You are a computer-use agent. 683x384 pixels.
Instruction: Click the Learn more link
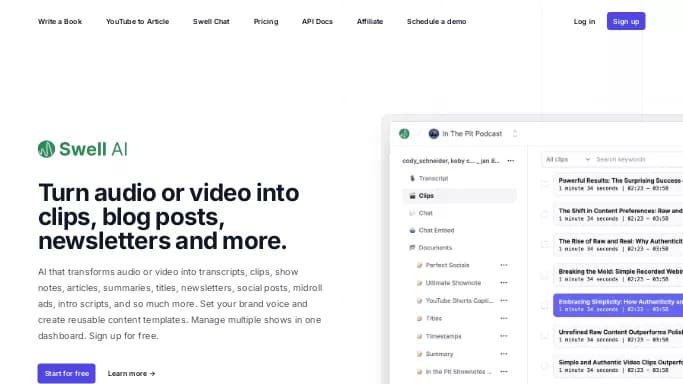tap(131, 374)
